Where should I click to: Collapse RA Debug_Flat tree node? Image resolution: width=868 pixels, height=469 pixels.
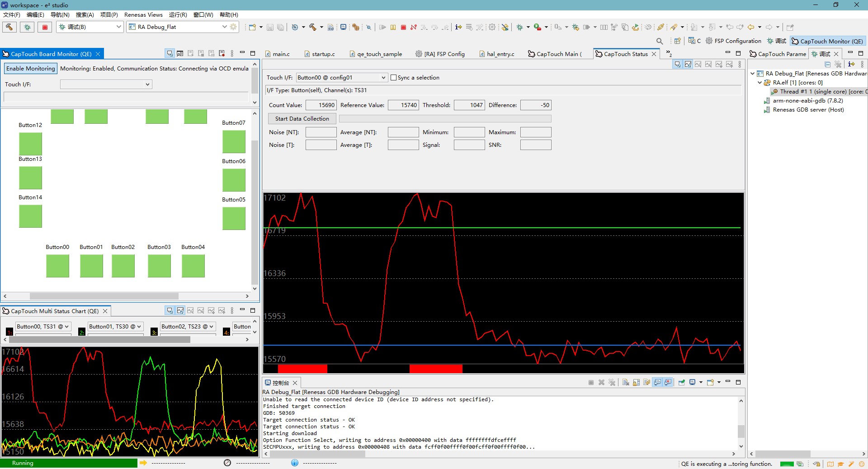(752, 74)
